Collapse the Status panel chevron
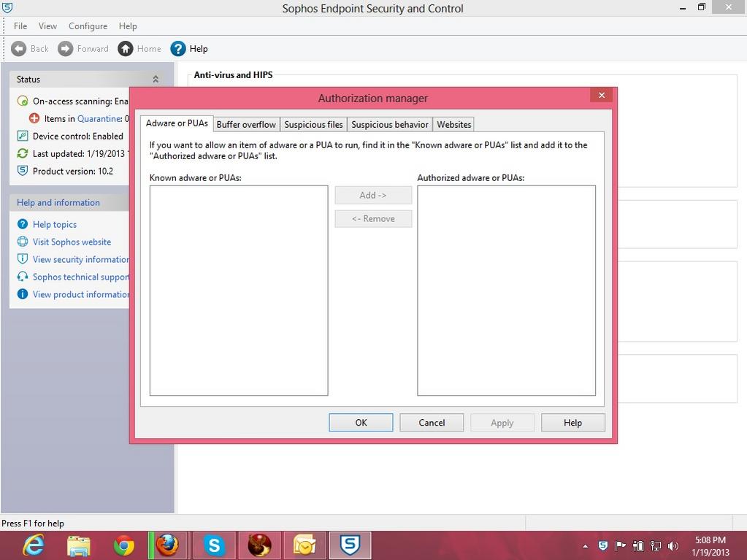 point(156,79)
